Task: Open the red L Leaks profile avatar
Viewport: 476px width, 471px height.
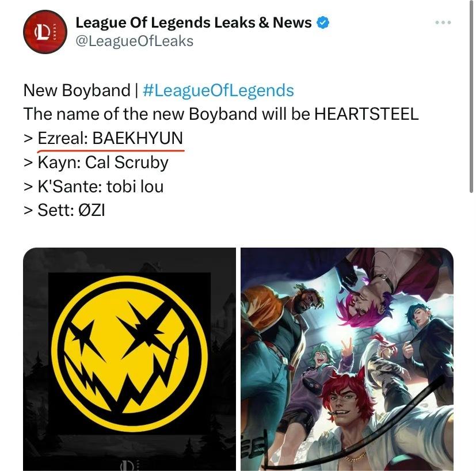Action: pyautogui.click(x=45, y=32)
